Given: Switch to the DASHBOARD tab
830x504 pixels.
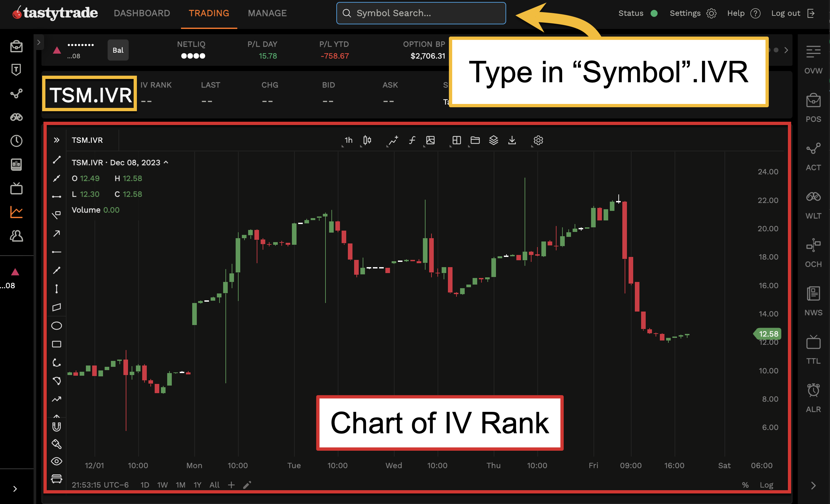Looking at the screenshot, I should click(142, 13).
